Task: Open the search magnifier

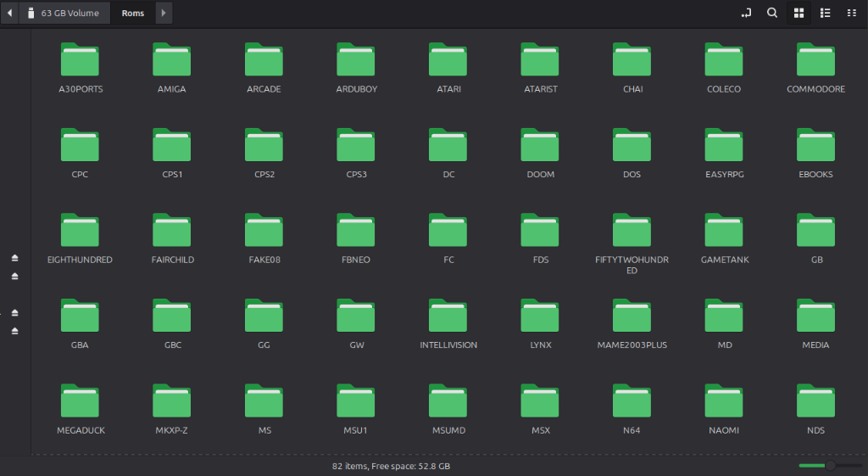Action: (772, 13)
